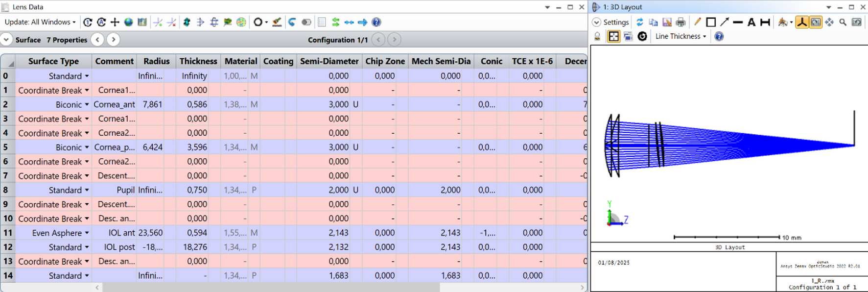Open the Update: All Windows dropdown
Viewport: 868px width, 292px height.
tap(40, 22)
